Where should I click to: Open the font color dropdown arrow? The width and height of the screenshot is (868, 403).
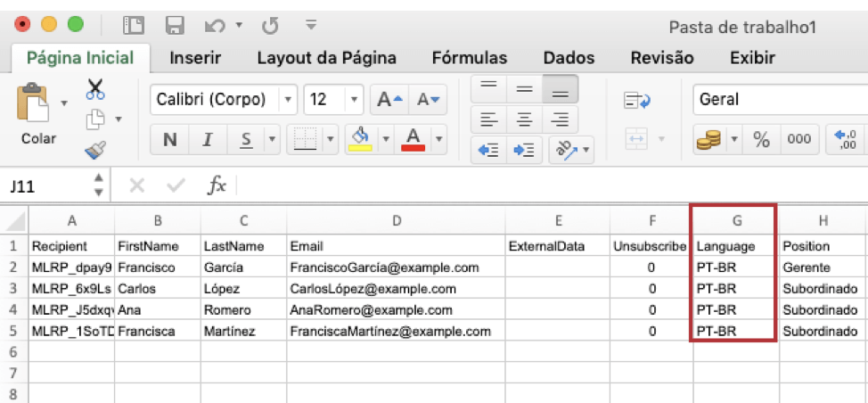pyautogui.click(x=439, y=139)
